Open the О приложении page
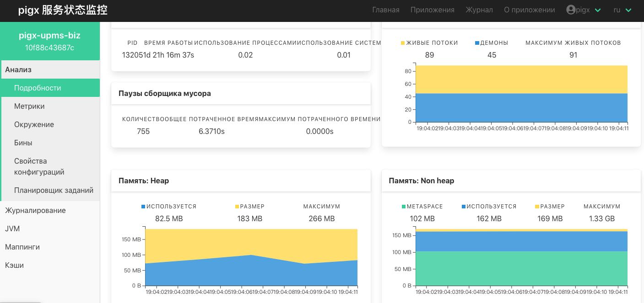This screenshot has height=303, width=644. point(530,10)
